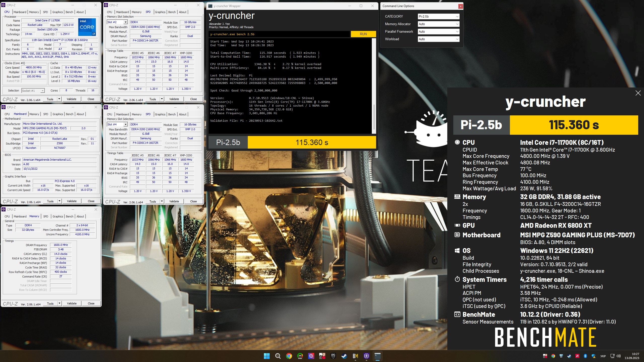This screenshot has width=644, height=362.
Task: Open the CATEGORY Pi-2.5b dropdown
Action: click(438, 17)
